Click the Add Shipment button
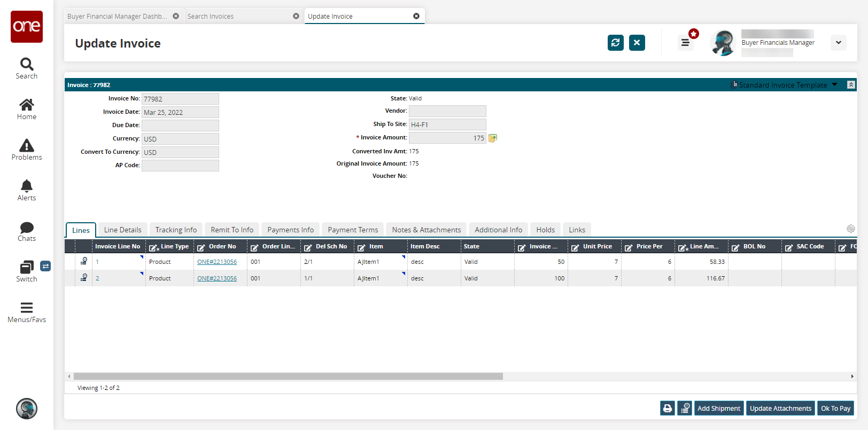The image size is (868, 430). pyautogui.click(x=718, y=409)
